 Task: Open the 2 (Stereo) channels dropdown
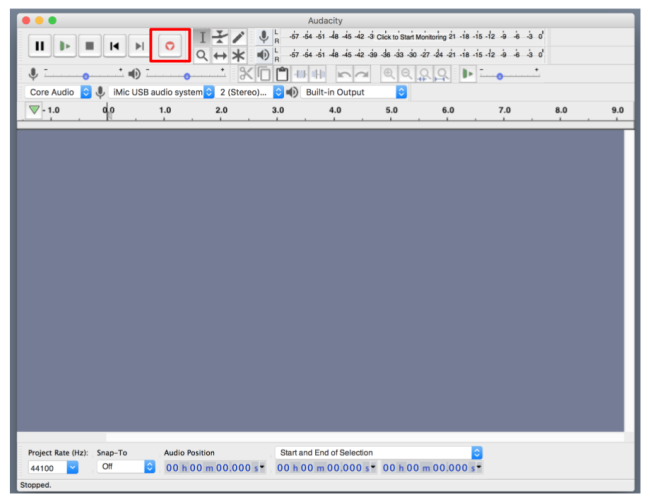(x=250, y=92)
